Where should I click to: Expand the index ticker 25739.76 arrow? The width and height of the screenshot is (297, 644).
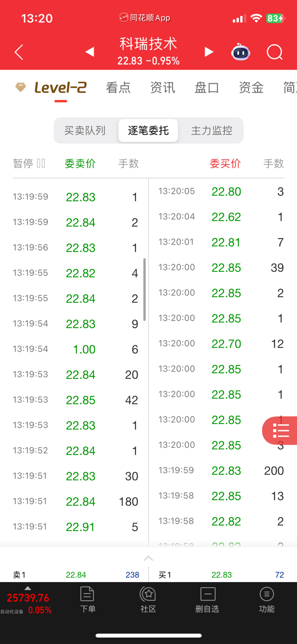pyautogui.click(x=27, y=588)
